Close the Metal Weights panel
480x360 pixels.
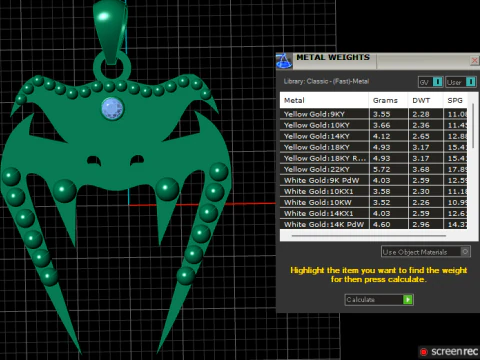coord(474,61)
